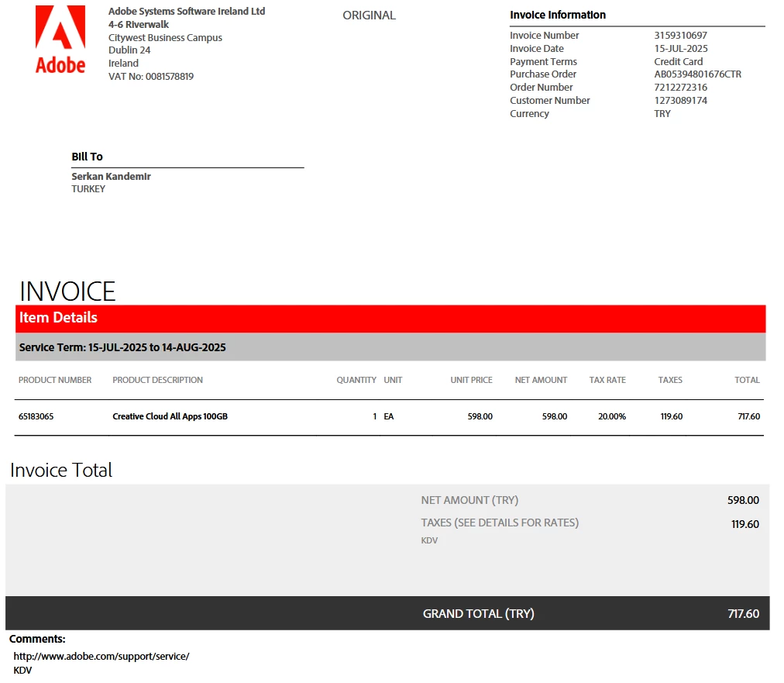Click the Purchase Order label
This screenshot has width=784, height=683.
(x=543, y=74)
